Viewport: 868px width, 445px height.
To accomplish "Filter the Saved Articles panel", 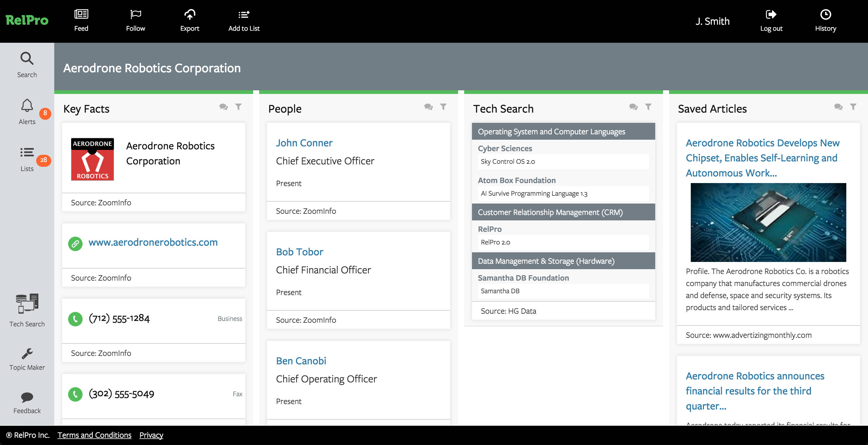I will (853, 107).
